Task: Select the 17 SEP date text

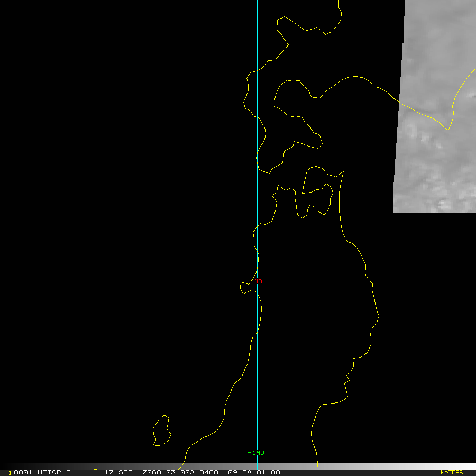Action: click(x=118, y=472)
